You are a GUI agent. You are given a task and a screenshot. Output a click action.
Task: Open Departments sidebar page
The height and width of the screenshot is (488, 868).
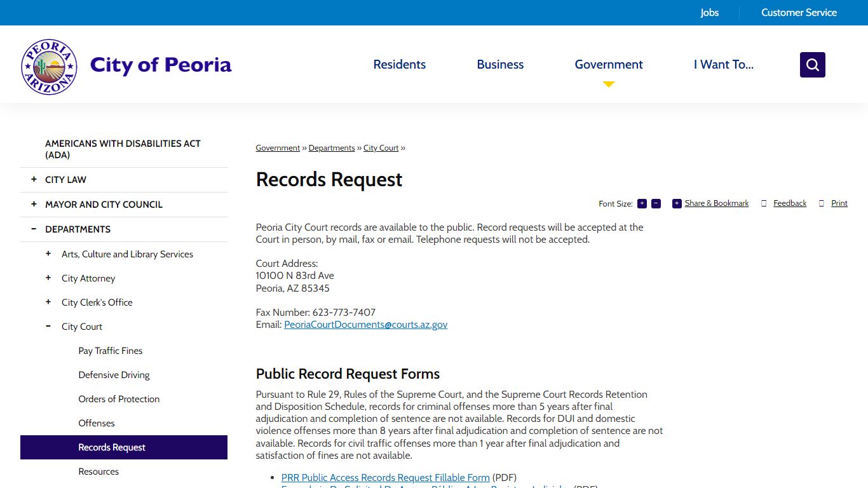(78, 229)
